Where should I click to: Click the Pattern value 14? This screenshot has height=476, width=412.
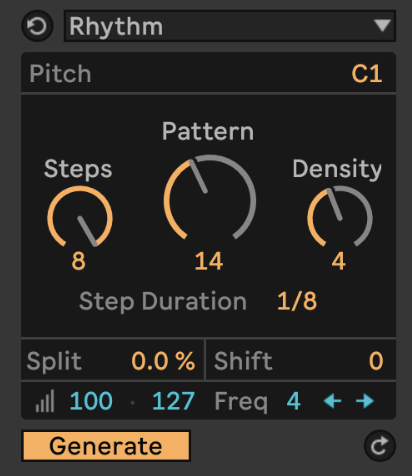(x=209, y=261)
